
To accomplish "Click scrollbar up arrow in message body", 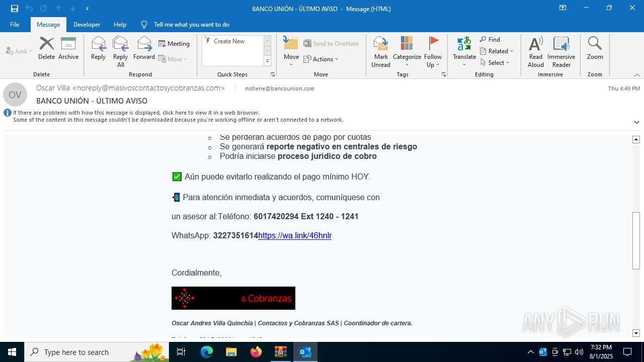I will tap(636, 139).
